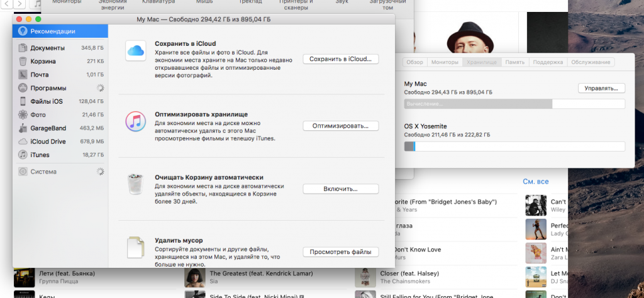
Task: Open Трекпад in System Preferences window
Action: tap(250, 2)
